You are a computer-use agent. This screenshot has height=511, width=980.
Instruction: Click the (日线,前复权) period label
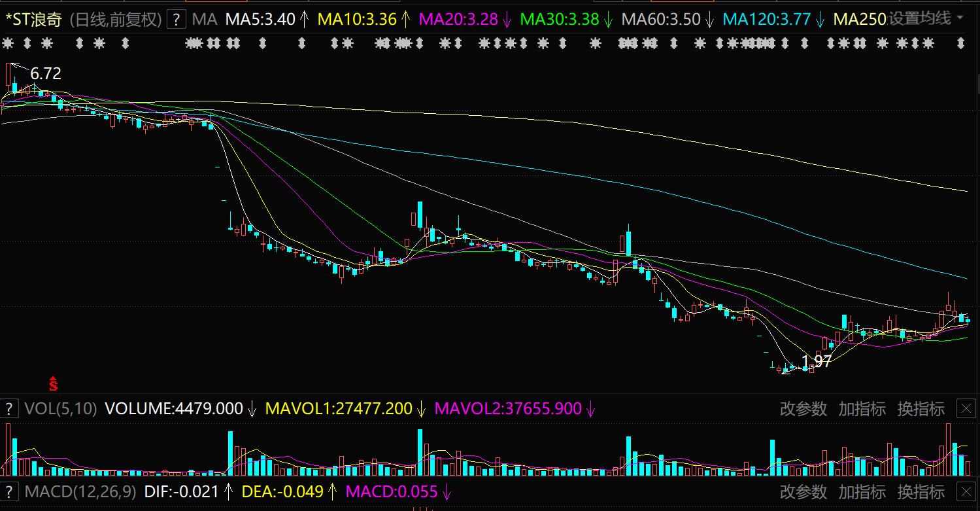click(x=116, y=19)
